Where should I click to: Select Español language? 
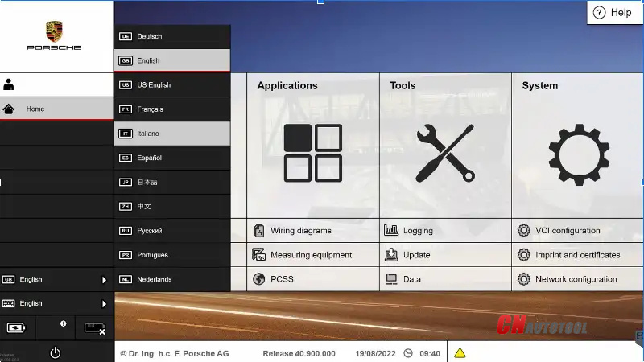tap(171, 158)
